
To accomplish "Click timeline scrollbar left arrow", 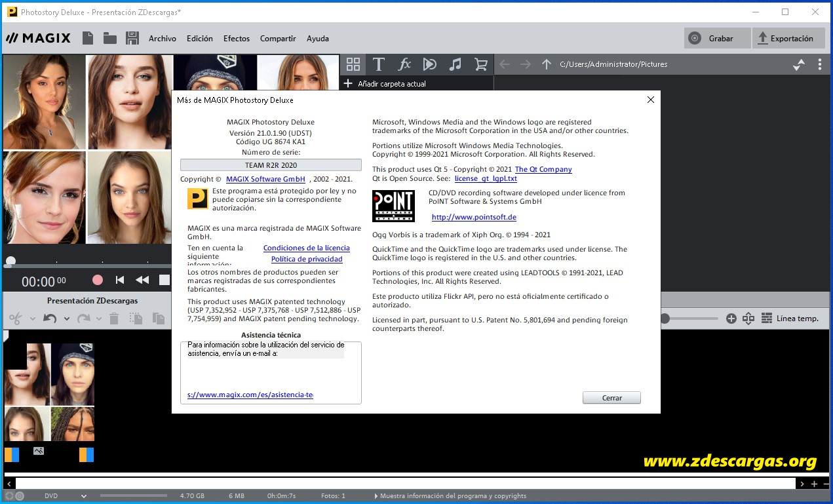I will point(9,484).
